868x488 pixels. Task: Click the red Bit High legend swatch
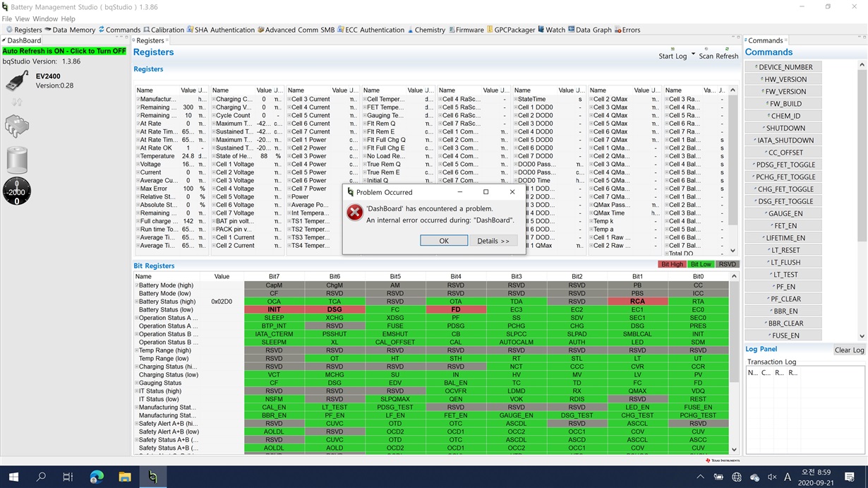672,264
